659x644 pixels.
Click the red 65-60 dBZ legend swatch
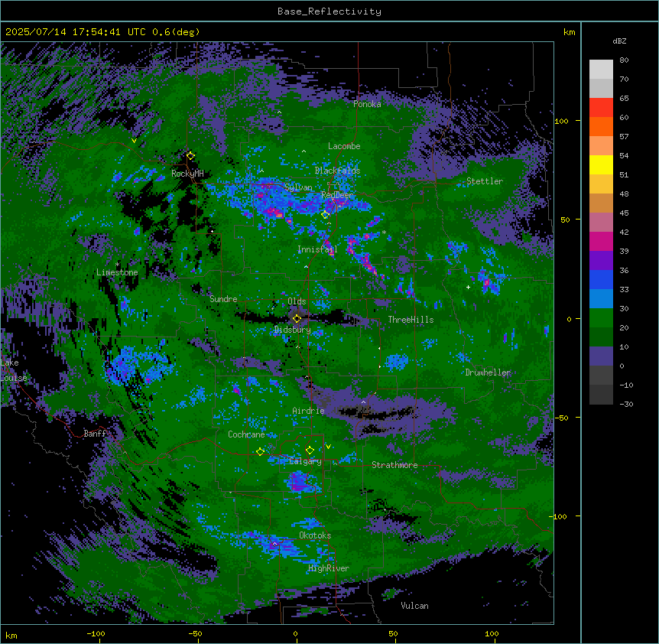point(601,108)
